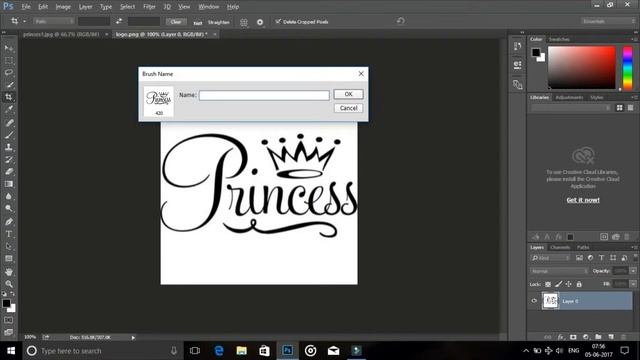Add a layer mask from Layers panel

[573, 337]
